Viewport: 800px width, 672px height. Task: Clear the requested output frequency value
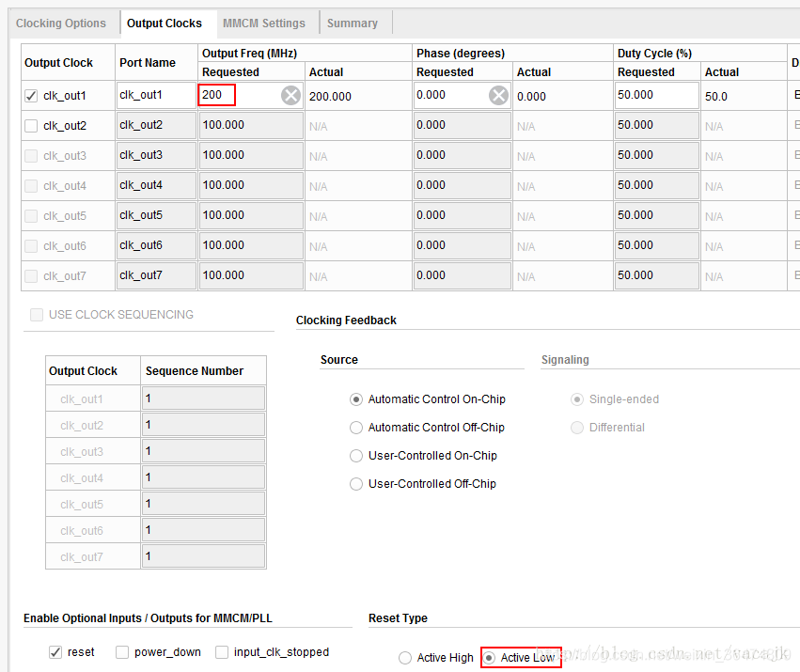point(291,95)
